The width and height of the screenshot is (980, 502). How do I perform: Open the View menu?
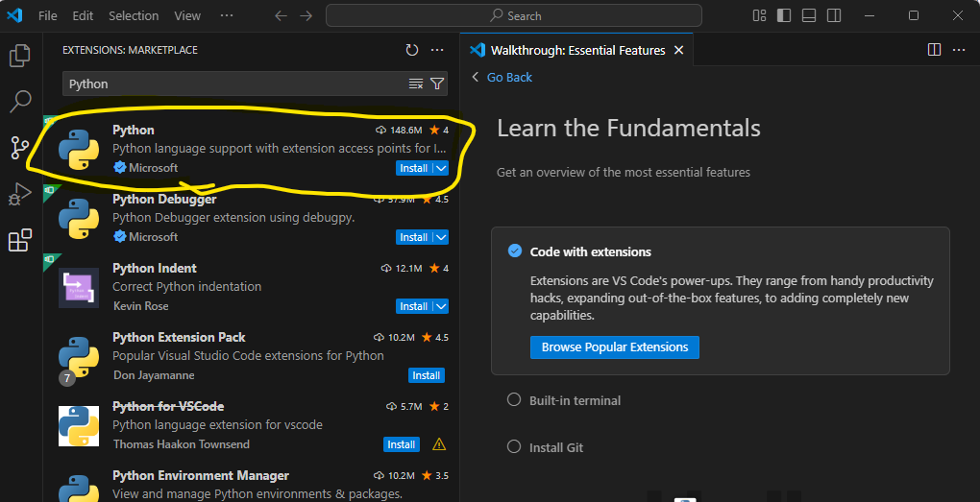(x=187, y=15)
